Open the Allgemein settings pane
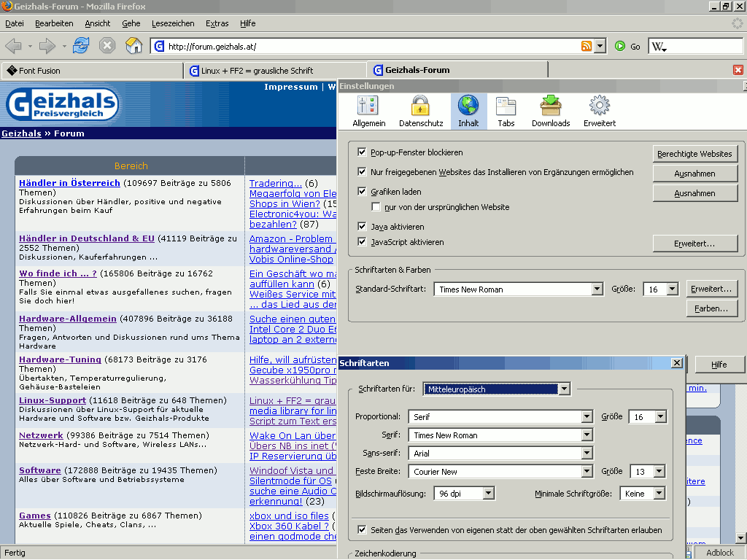This screenshot has height=560, width=747. (x=368, y=112)
